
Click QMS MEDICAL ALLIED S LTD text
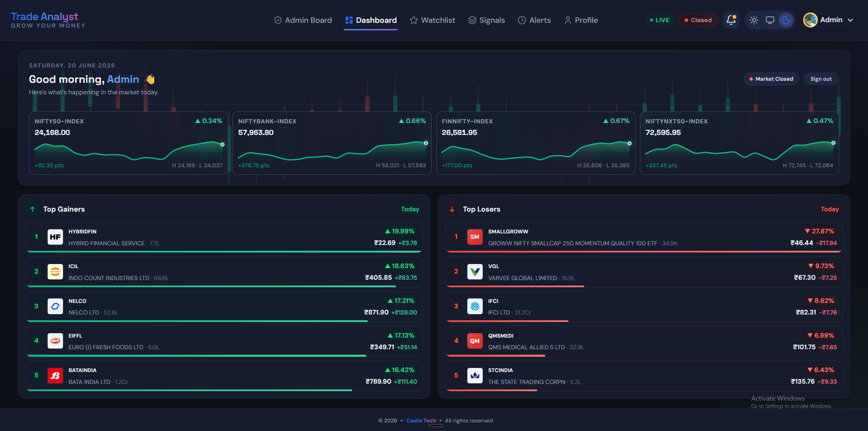[x=527, y=347]
